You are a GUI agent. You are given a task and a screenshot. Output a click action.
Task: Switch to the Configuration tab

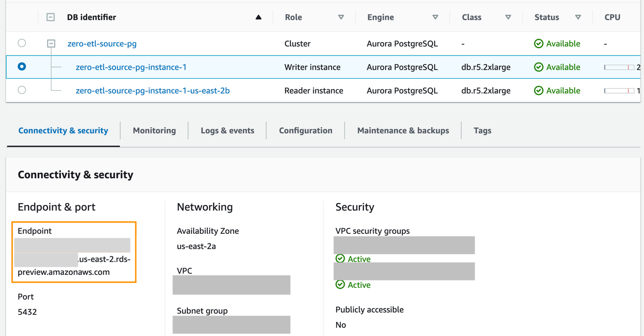306,130
